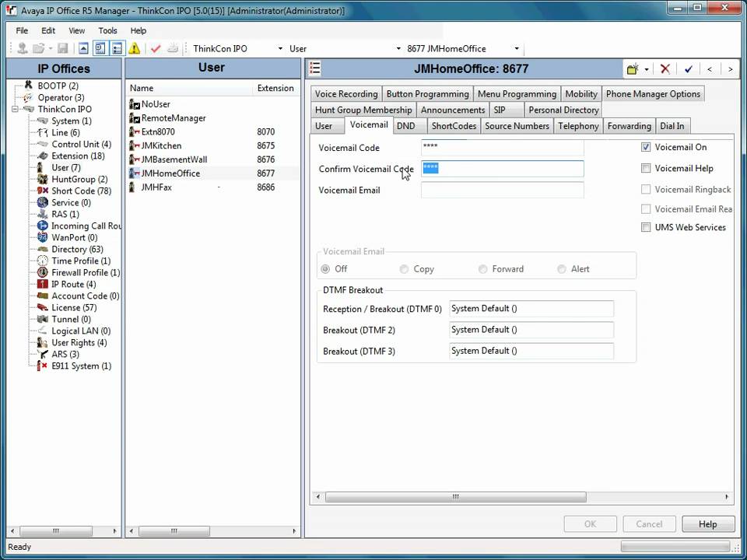Select BOOTP (2) in IP Offices tree
Viewport: 747px width, 560px height.
(x=58, y=86)
